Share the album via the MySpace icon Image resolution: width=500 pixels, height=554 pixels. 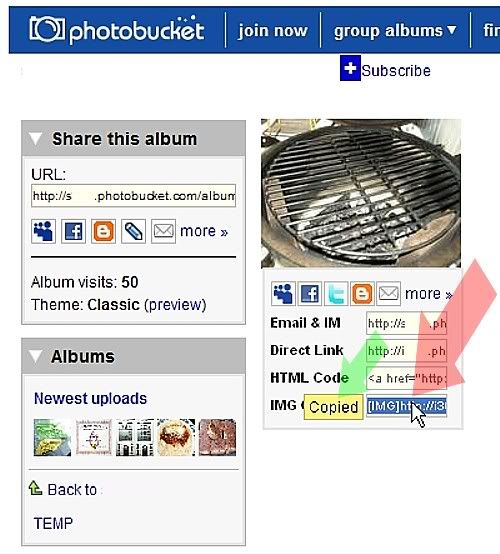click(43, 231)
